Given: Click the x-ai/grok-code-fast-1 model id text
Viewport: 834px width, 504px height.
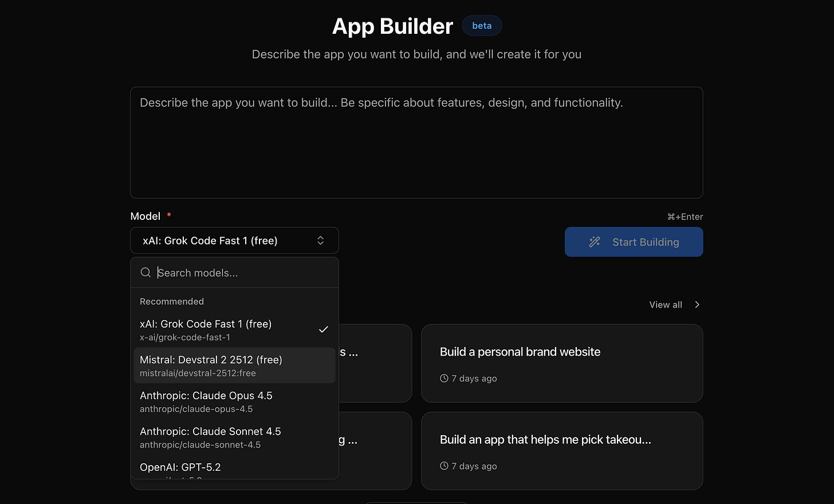Looking at the screenshot, I should point(185,337).
